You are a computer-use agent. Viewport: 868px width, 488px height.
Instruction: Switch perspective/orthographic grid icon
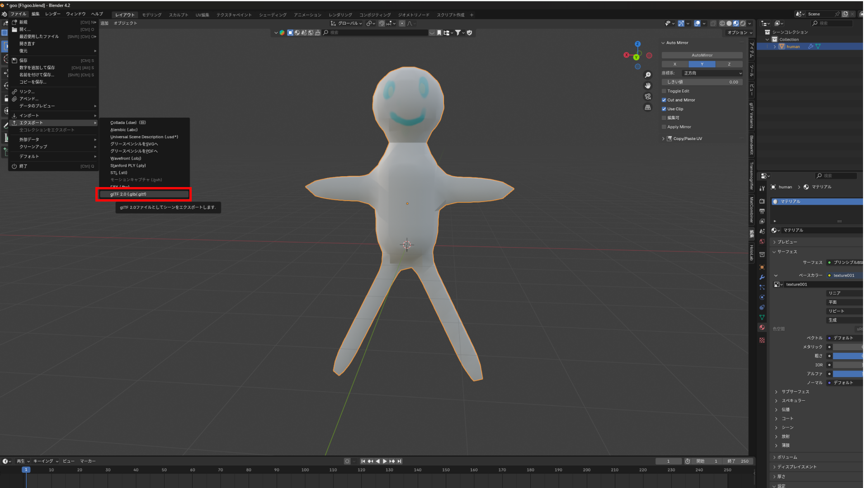[x=648, y=107]
